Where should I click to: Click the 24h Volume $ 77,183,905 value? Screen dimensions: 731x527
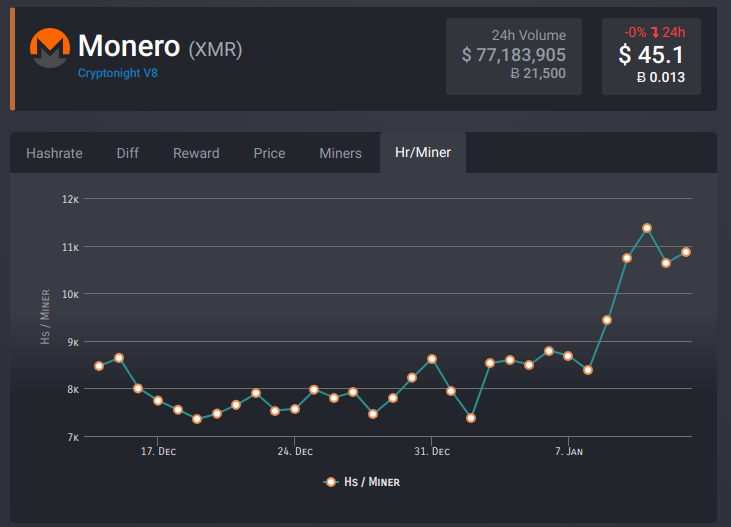click(x=514, y=55)
